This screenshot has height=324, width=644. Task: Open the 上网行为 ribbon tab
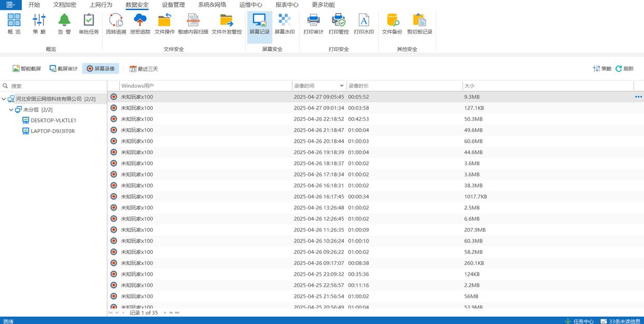pos(101,5)
